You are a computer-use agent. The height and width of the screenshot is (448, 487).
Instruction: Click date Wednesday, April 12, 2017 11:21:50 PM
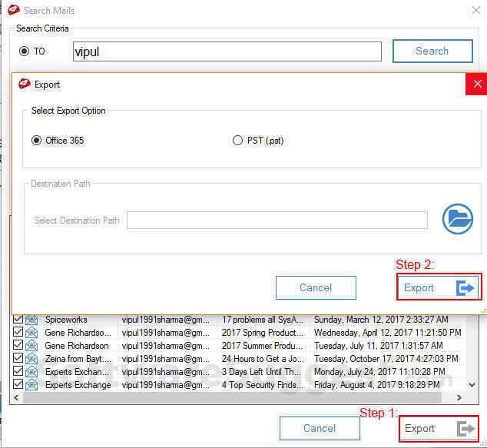388,333
